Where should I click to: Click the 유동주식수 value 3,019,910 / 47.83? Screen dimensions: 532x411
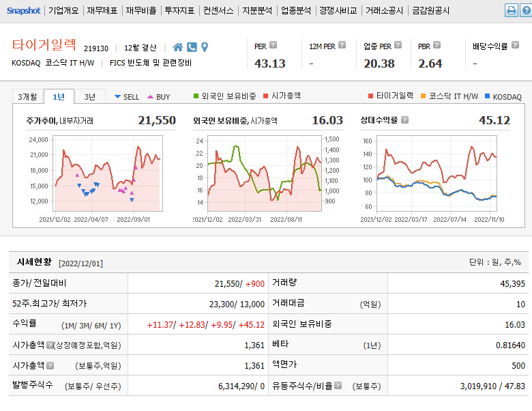(x=492, y=386)
